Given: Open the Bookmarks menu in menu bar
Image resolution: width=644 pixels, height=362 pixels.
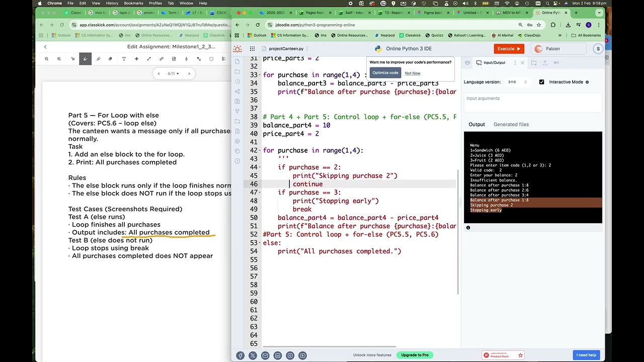Looking at the screenshot, I should pyautogui.click(x=133, y=3).
